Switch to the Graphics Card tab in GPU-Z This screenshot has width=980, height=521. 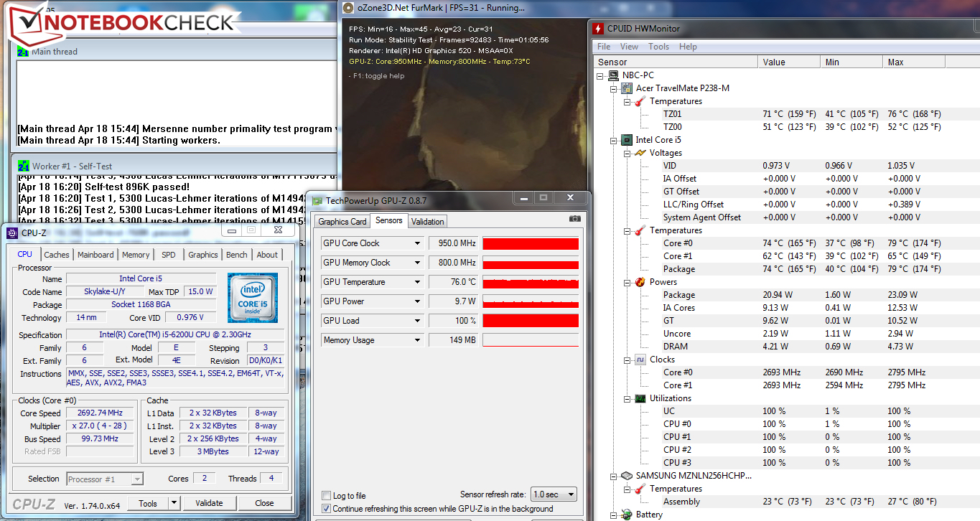tap(342, 222)
